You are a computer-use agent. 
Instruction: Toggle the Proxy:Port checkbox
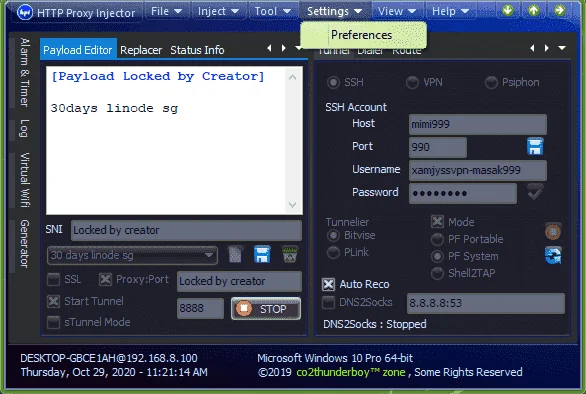click(x=105, y=279)
